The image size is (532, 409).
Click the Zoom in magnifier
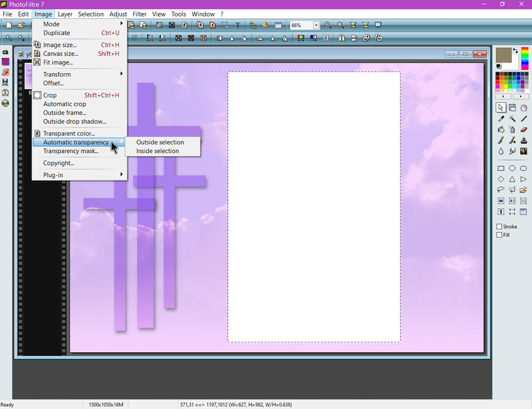pos(327,25)
